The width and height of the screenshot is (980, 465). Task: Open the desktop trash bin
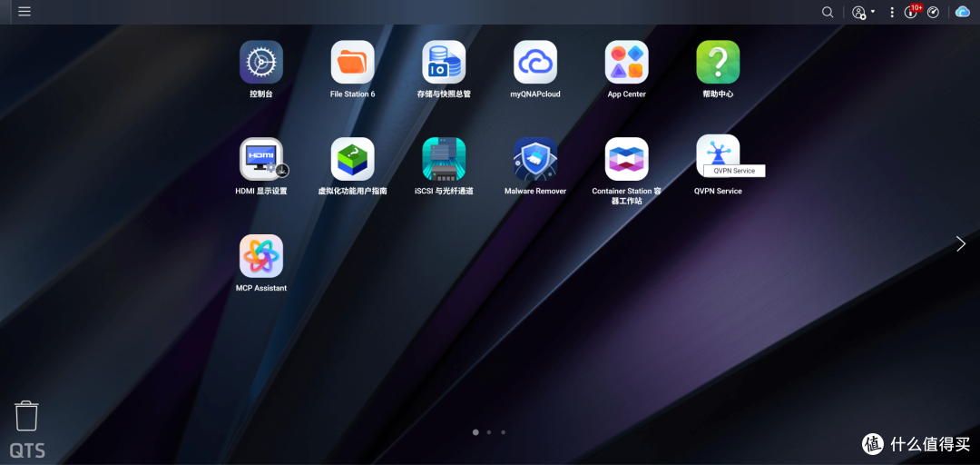[27, 416]
